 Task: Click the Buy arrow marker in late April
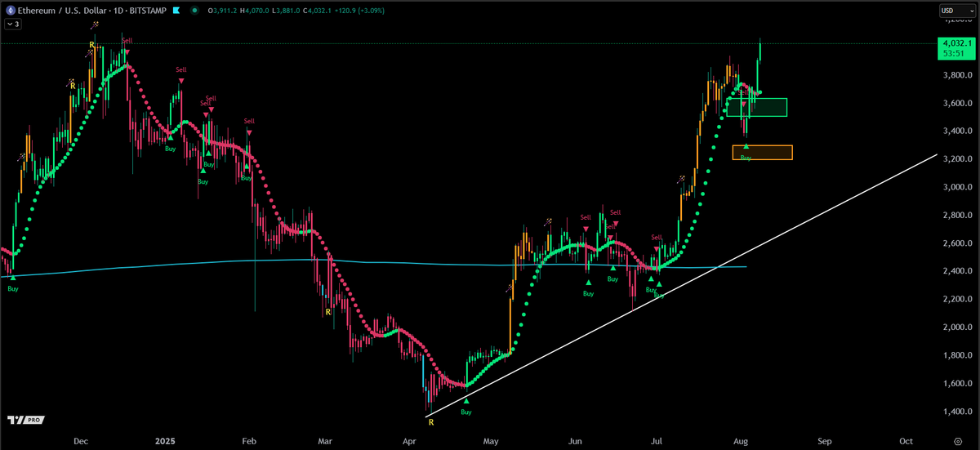pyautogui.click(x=466, y=401)
